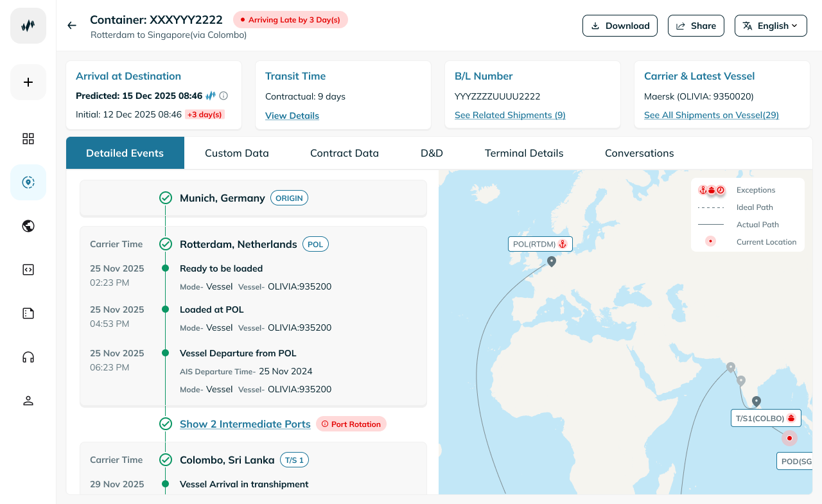Click green check icon for Munich, Germany
This screenshot has height=504, width=822.
166,198
